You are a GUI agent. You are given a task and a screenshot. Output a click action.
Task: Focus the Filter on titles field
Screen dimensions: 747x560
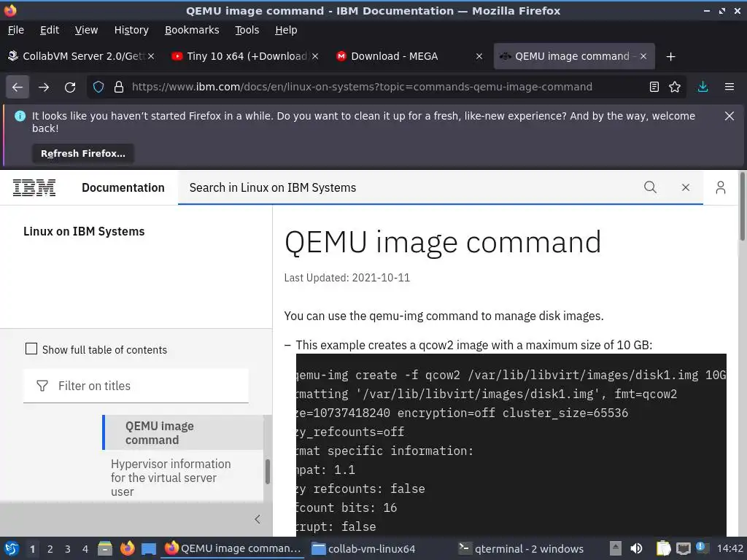click(x=136, y=386)
